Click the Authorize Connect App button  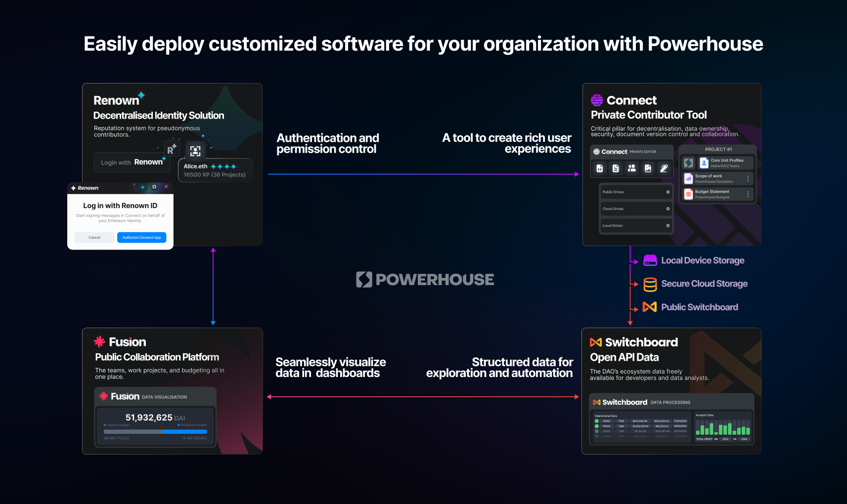coord(142,237)
